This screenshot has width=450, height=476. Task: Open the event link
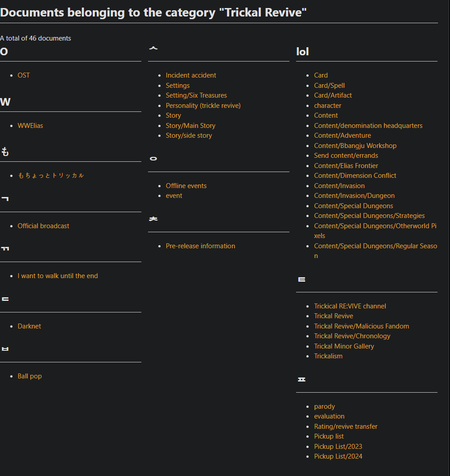[x=174, y=196]
